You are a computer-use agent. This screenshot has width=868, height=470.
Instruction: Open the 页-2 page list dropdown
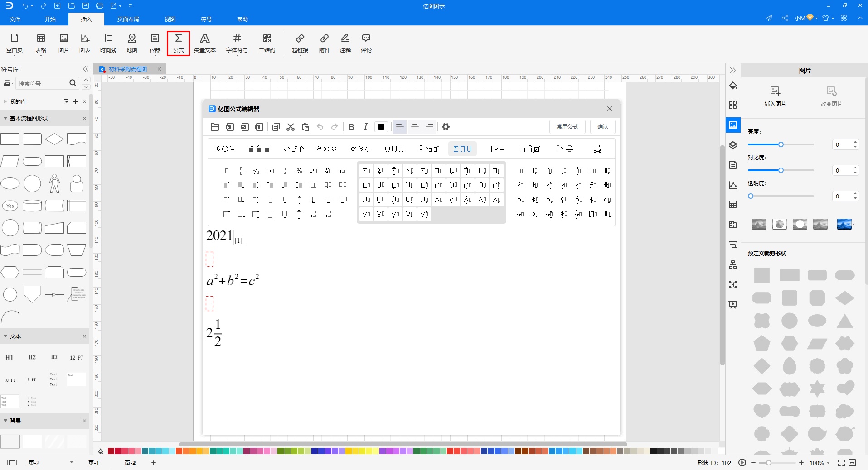(72, 462)
